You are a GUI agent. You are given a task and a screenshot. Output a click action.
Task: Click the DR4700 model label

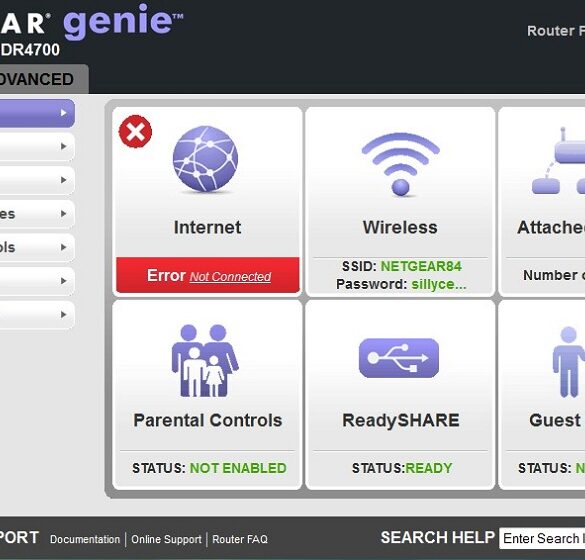coord(30,50)
